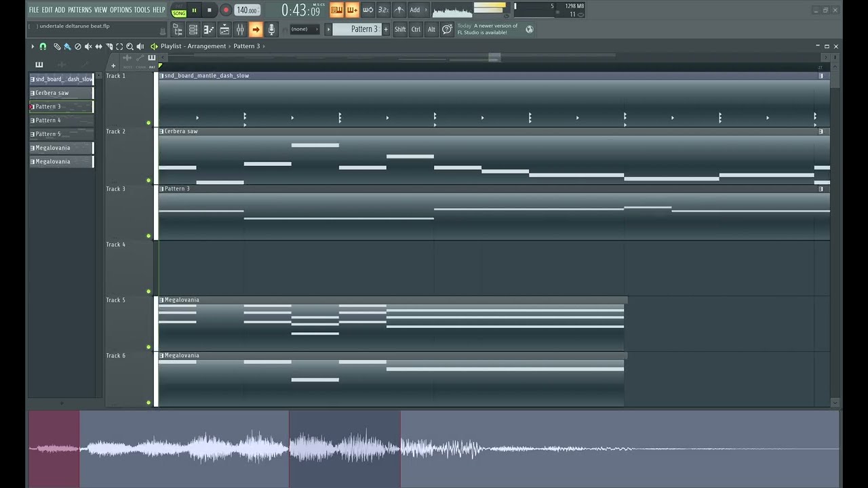Open the PATTERNS menu
Screen dimensions: 868x488
coord(79,9)
